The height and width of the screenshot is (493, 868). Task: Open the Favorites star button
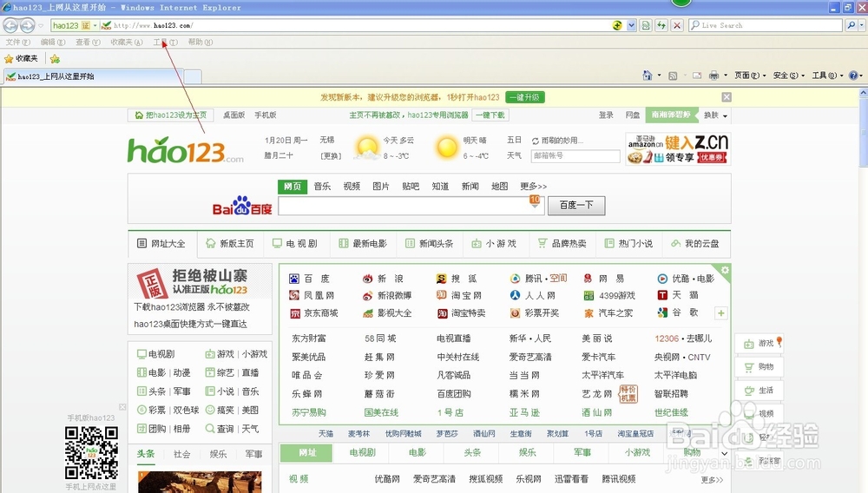pyautogui.click(x=21, y=58)
